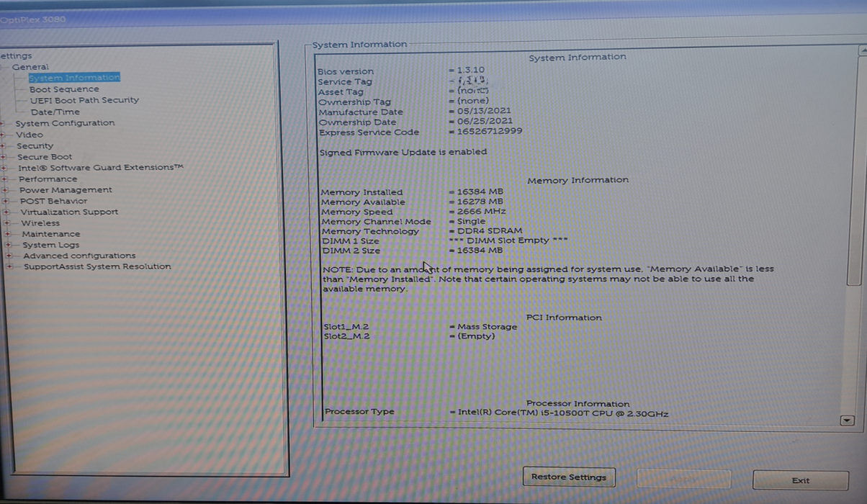
Task: Click the Exit button
Action: (800, 480)
